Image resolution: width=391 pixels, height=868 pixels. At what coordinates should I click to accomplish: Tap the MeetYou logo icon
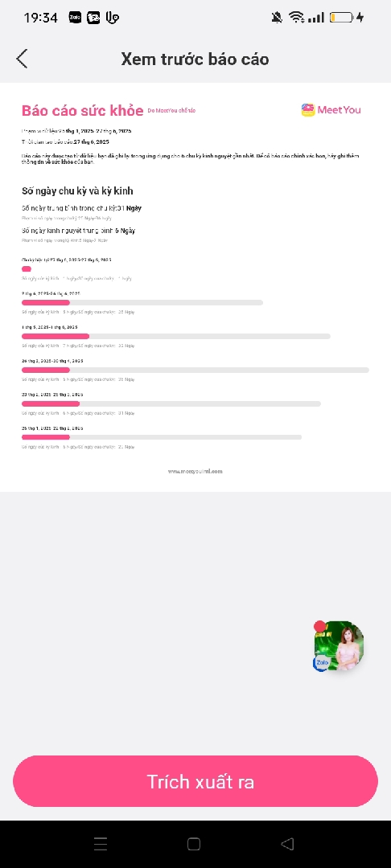click(x=308, y=109)
